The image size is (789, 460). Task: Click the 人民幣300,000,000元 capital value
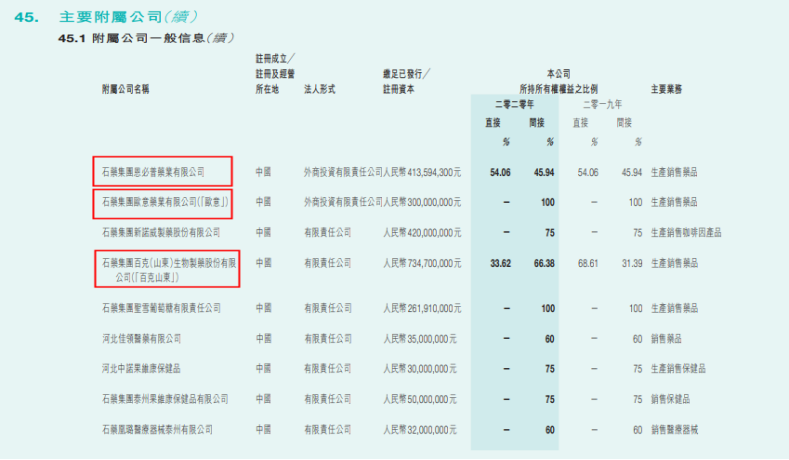coord(422,202)
